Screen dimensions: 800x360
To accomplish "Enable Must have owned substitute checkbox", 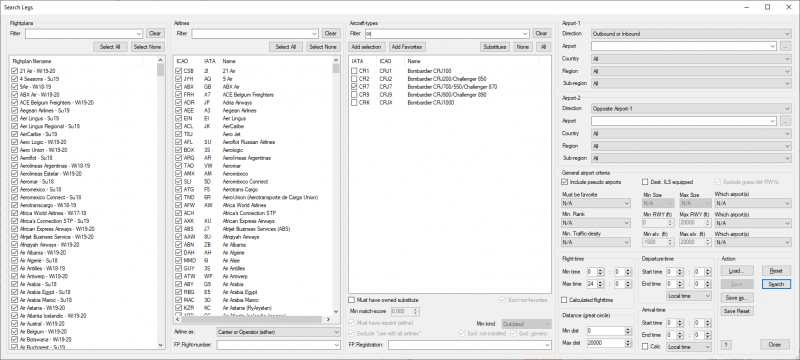I will pos(352,300).
